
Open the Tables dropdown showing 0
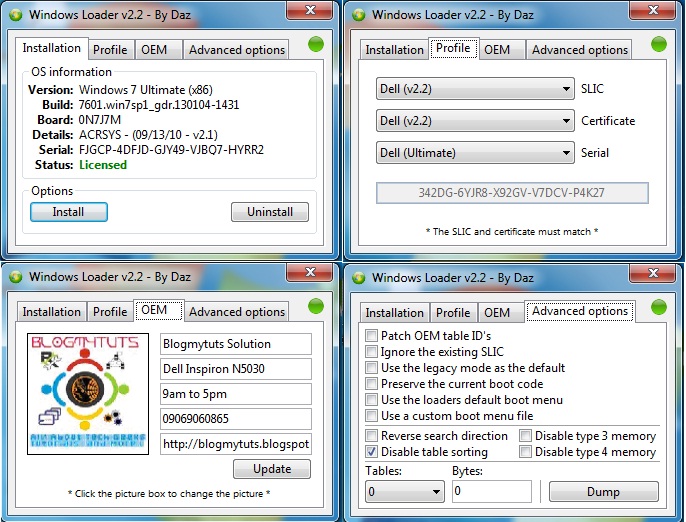click(405, 491)
